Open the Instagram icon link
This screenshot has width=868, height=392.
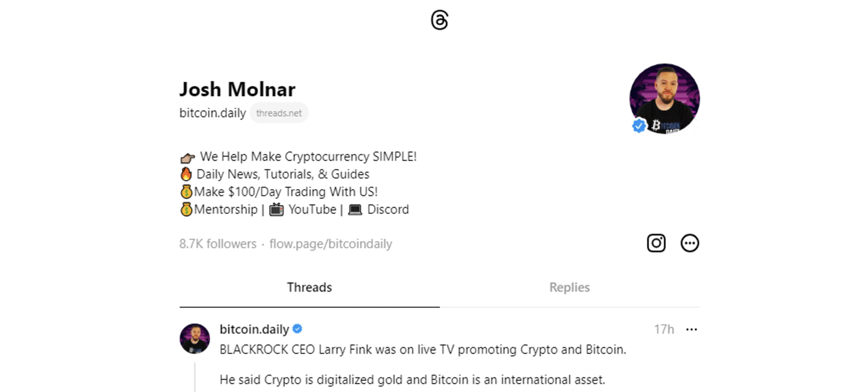(656, 243)
